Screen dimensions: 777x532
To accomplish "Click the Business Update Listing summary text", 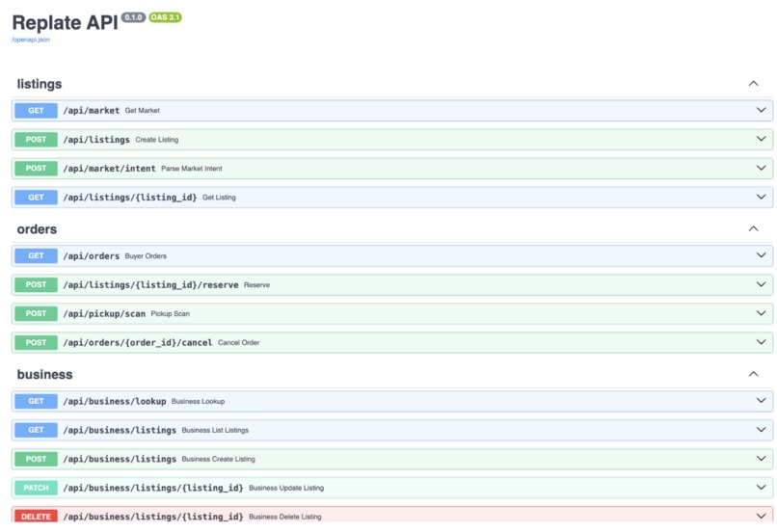I will pos(286,488).
